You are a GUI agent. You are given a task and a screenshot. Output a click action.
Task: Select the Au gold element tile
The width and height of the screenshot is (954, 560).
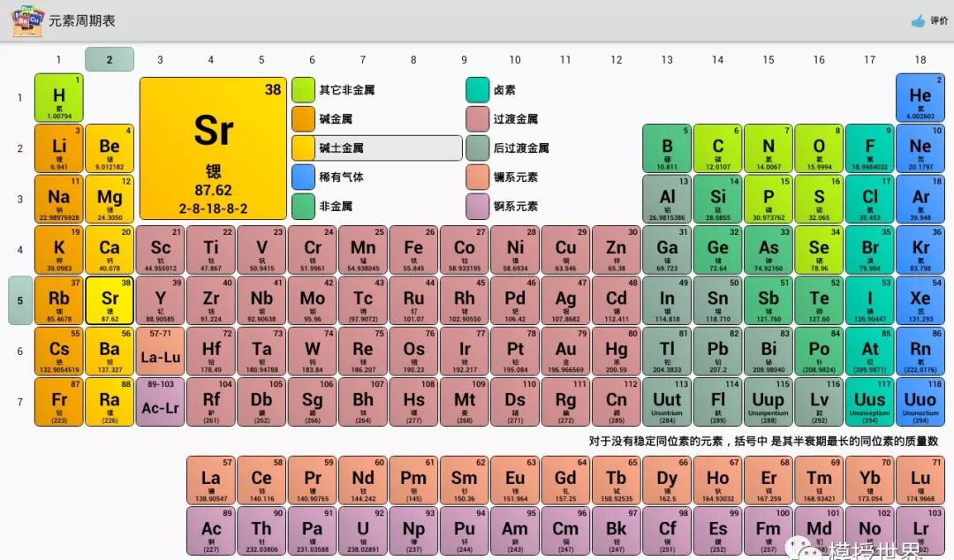(x=565, y=352)
